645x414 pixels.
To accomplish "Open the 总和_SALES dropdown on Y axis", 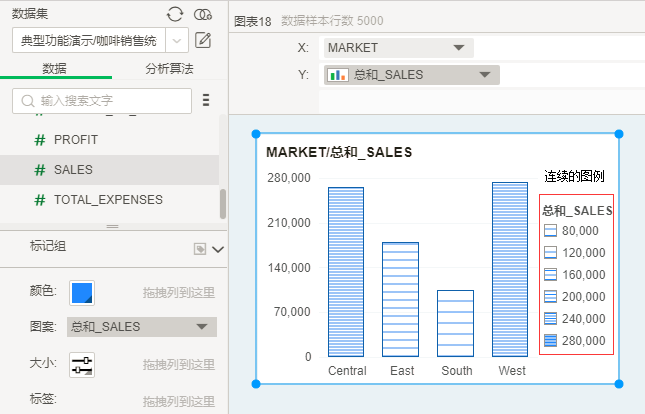I will (x=485, y=75).
